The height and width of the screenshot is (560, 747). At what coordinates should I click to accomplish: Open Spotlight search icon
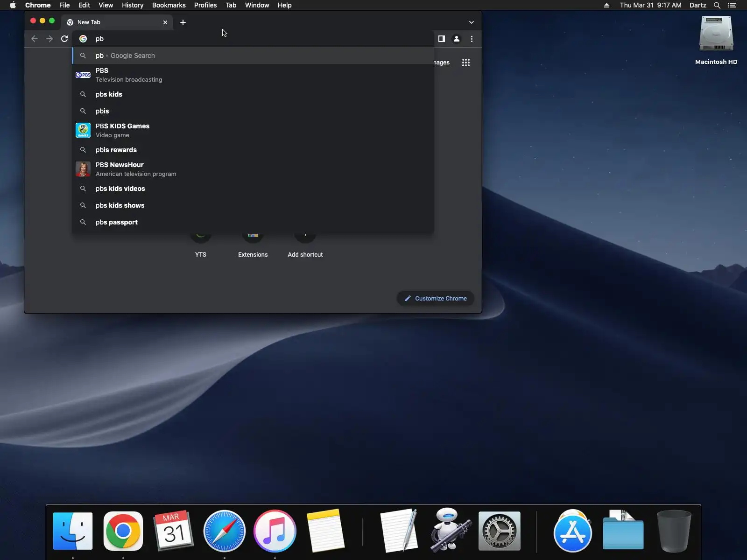tap(717, 5)
